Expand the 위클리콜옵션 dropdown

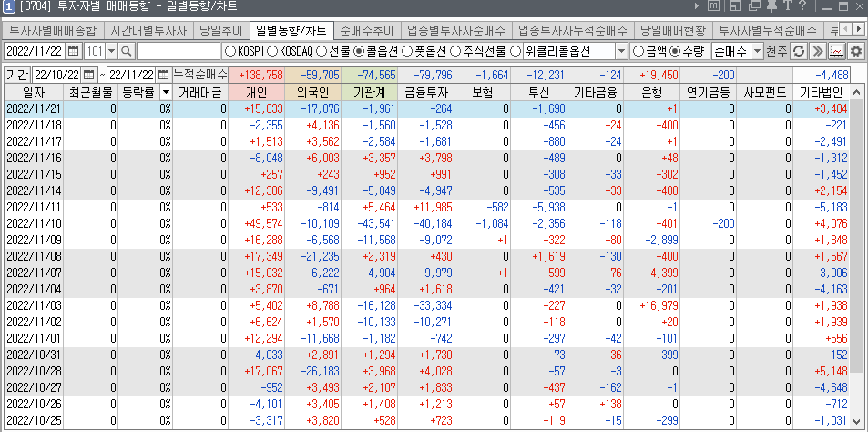pyautogui.click(x=621, y=51)
